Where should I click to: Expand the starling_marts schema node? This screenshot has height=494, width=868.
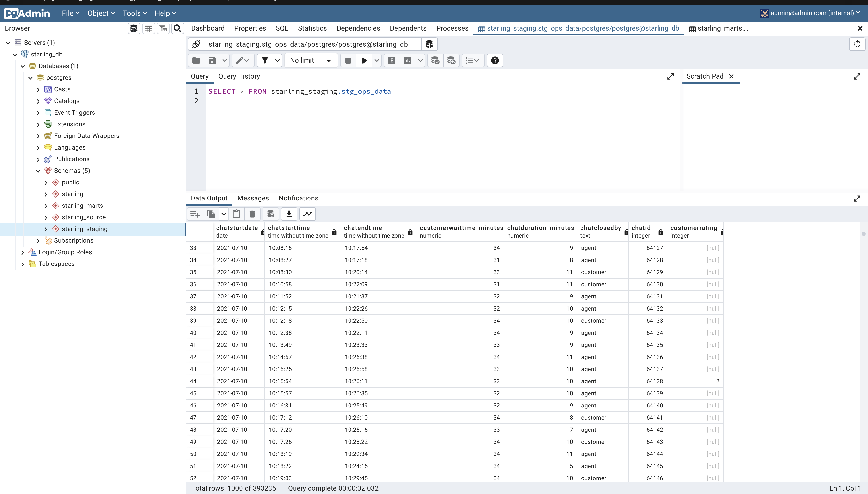point(46,206)
